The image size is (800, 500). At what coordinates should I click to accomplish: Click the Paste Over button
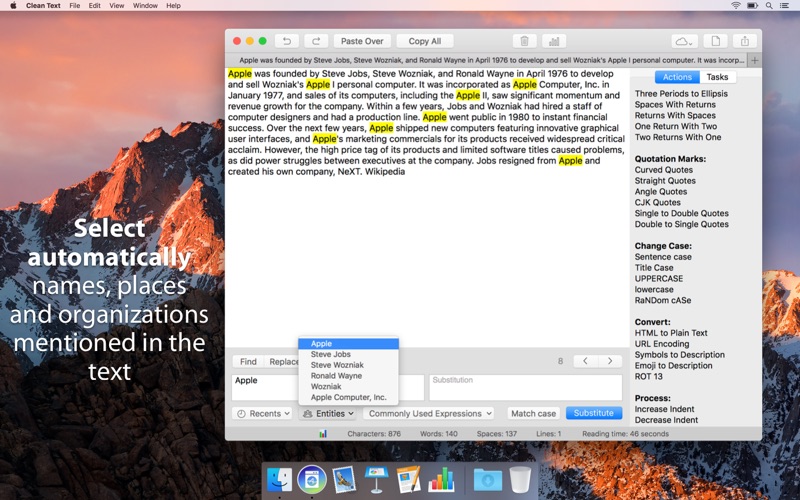pos(362,41)
